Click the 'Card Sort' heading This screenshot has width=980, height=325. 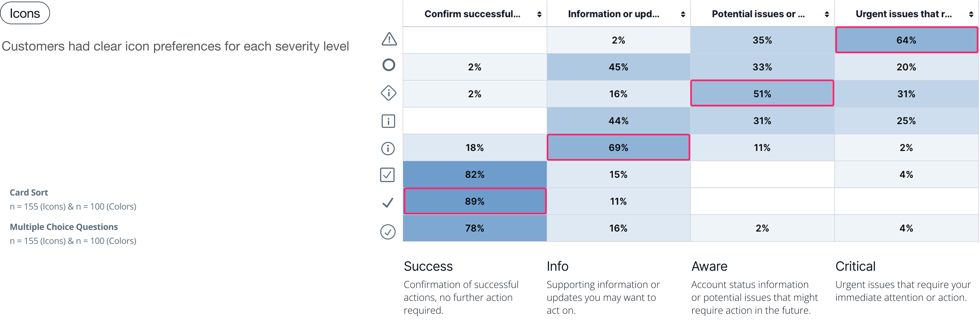[29, 193]
